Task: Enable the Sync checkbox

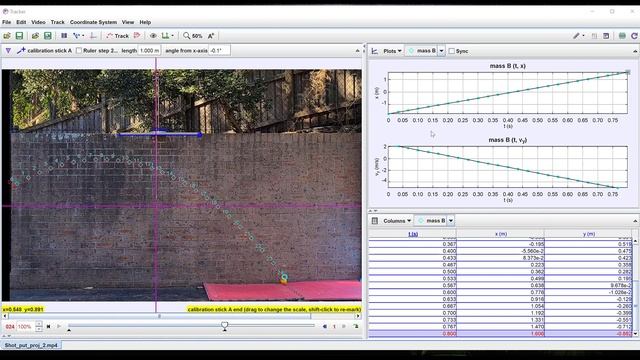Action: pos(451,51)
